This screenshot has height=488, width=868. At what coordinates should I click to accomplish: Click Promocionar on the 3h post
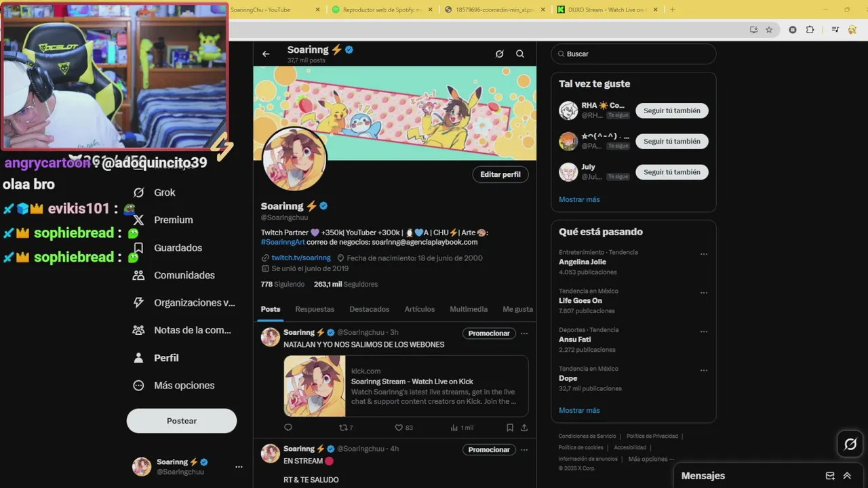pyautogui.click(x=489, y=333)
